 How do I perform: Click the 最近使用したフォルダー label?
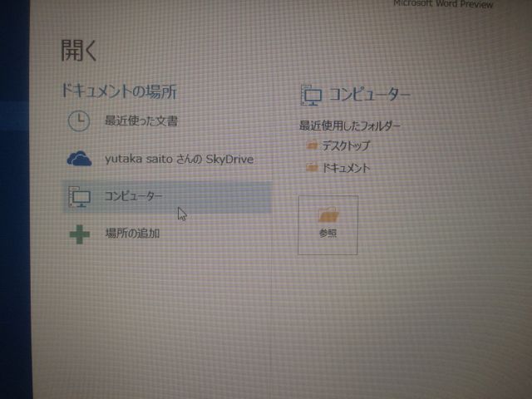(350, 126)
